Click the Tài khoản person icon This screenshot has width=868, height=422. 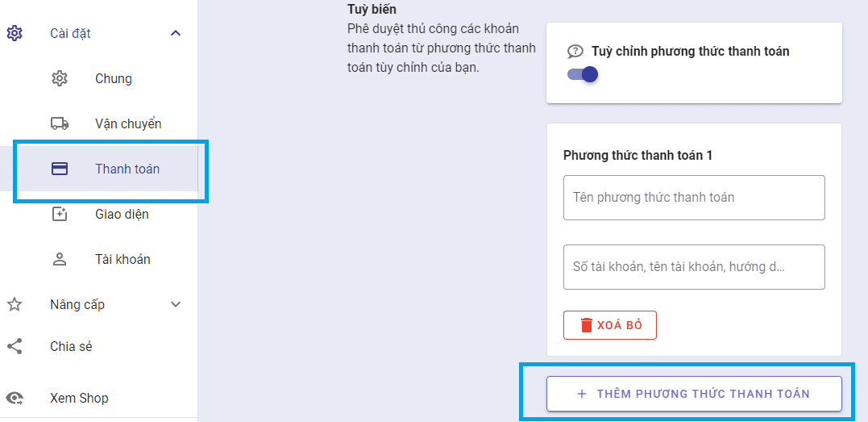pos(59,260)
